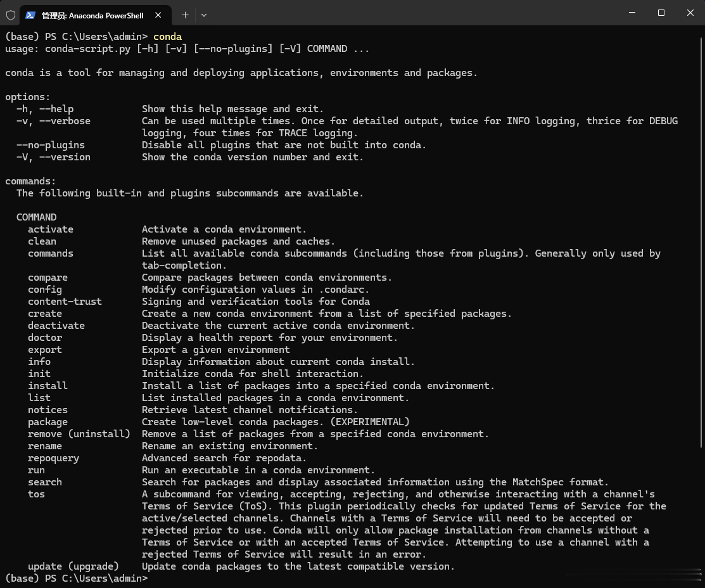Image resolution: width=705 pixels, height=588 pixels.
Task: Click the 'commands' entry in the subcommand list
Action: pyautogui.click(x=51, y=253)
